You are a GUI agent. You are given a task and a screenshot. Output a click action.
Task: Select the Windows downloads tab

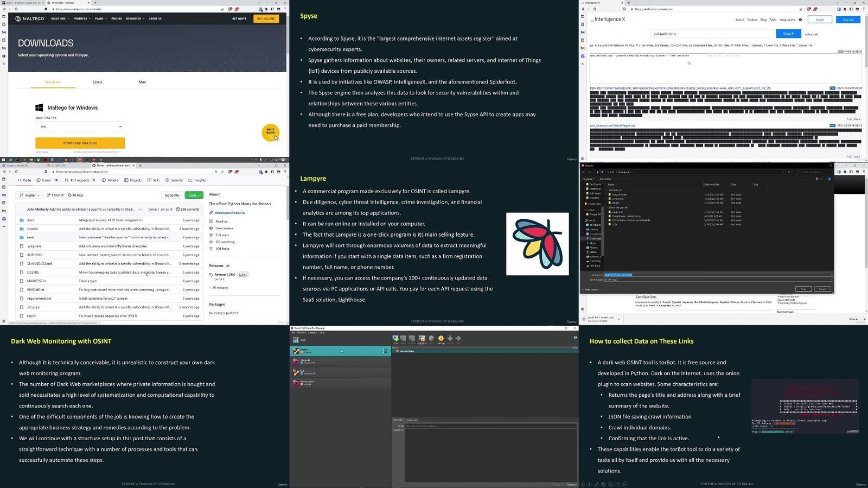53,82
